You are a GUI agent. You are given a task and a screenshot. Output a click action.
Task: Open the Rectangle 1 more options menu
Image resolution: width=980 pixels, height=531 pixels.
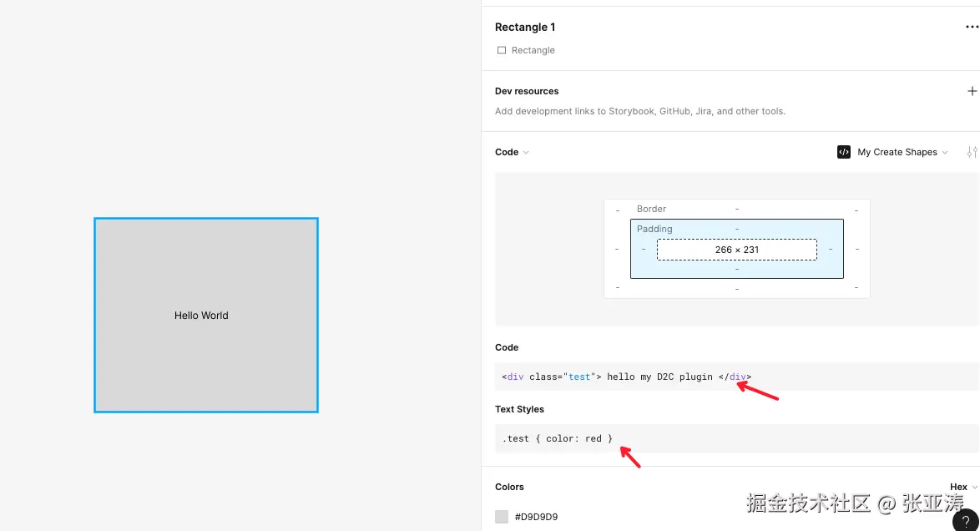pos(972,27)
